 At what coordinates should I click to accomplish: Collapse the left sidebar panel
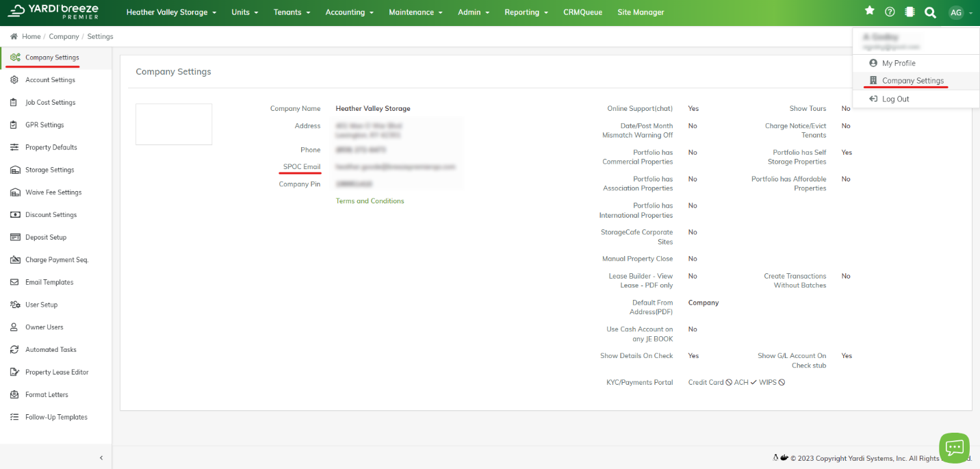point(101,457)
